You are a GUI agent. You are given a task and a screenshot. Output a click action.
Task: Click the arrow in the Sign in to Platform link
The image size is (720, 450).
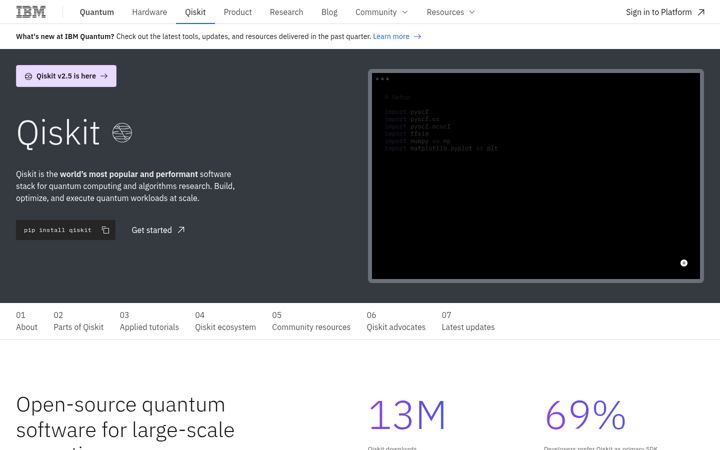[701, 12]
